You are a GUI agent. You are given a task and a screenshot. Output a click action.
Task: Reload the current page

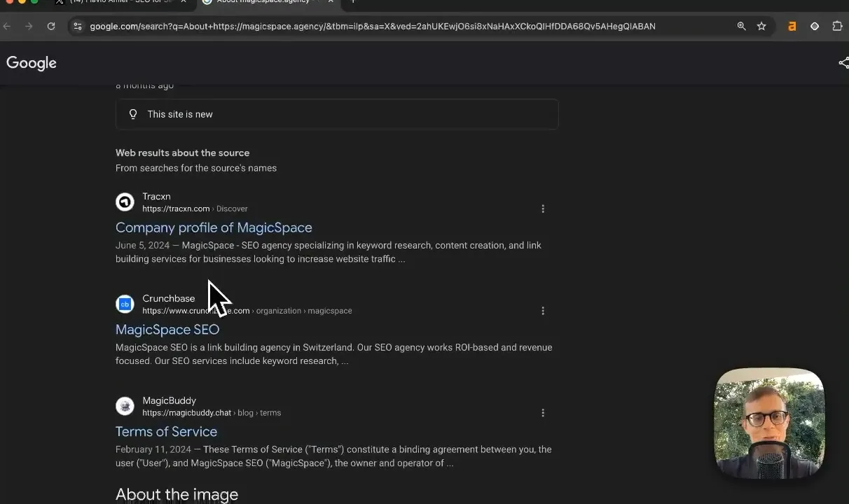[x=51, y=27]
